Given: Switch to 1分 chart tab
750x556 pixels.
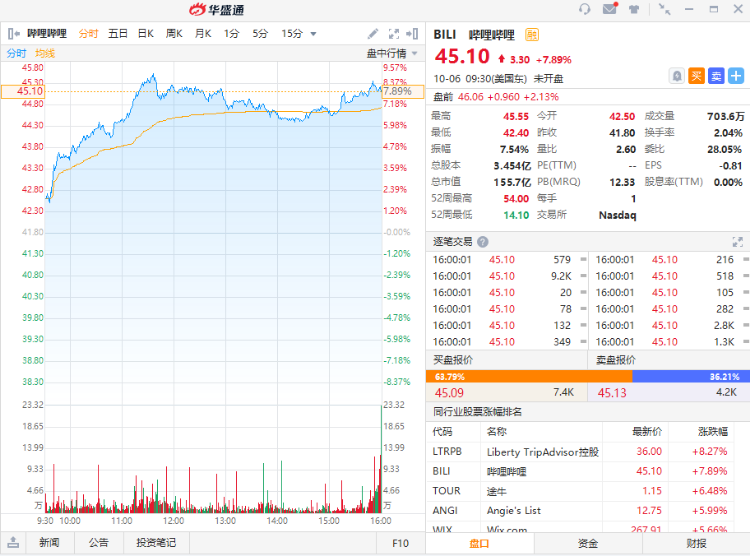Looking at the screenshot, I should tap(231, 33).
